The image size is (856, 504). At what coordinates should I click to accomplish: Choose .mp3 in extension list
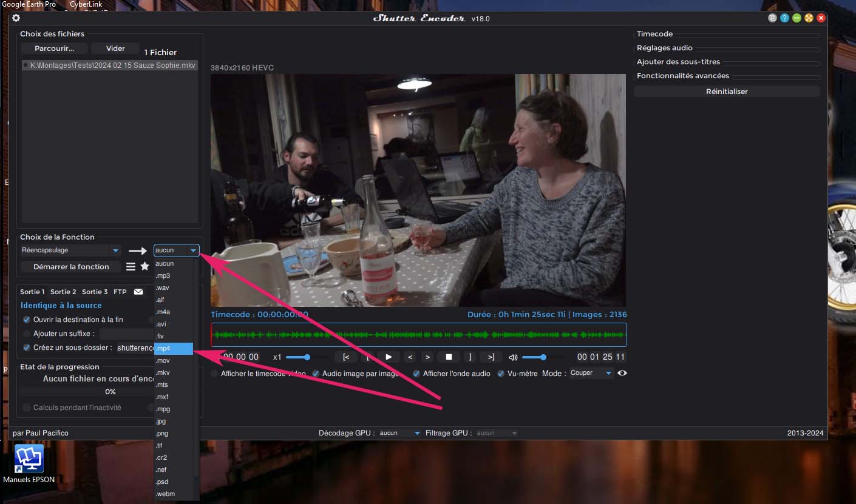(x=174, y=275)
